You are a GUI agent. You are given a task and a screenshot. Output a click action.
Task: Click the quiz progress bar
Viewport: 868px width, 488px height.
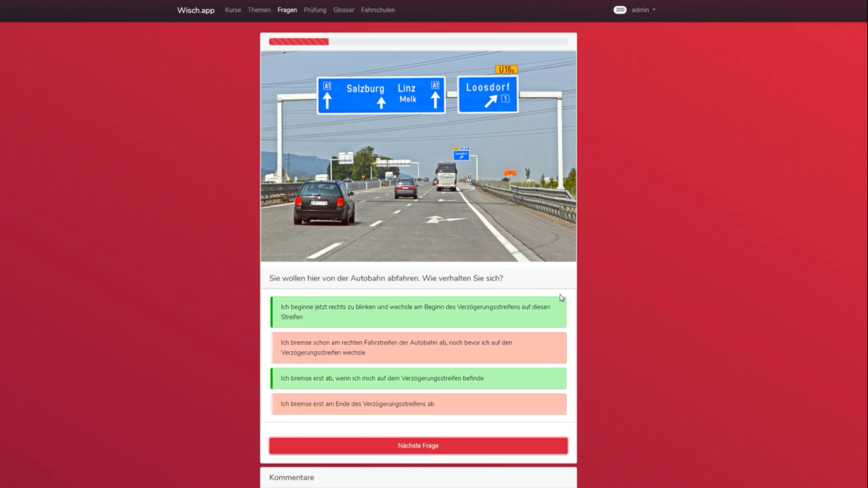418,42
